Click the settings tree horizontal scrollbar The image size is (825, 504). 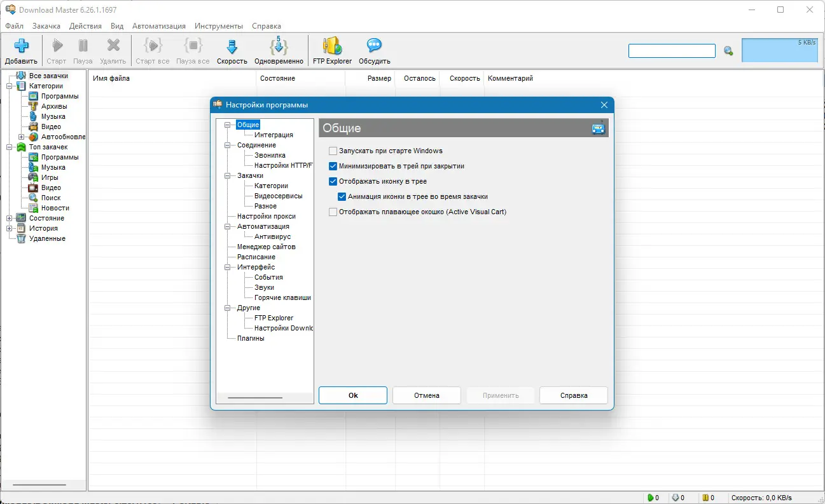pyautogui.click(x=255, y=398)
